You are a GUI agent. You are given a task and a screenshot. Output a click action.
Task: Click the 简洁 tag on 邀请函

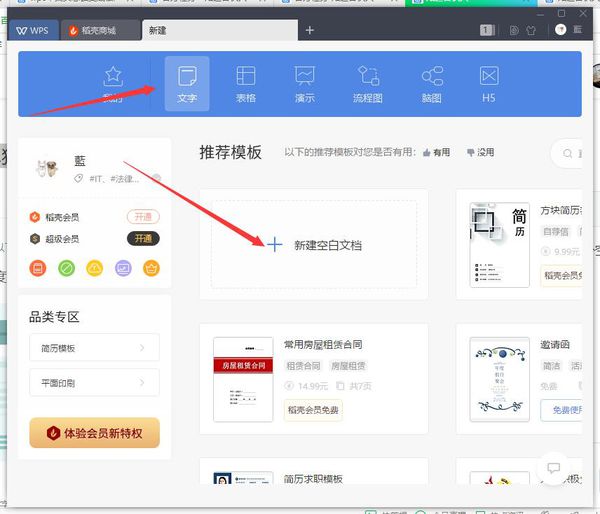point(551,366)
